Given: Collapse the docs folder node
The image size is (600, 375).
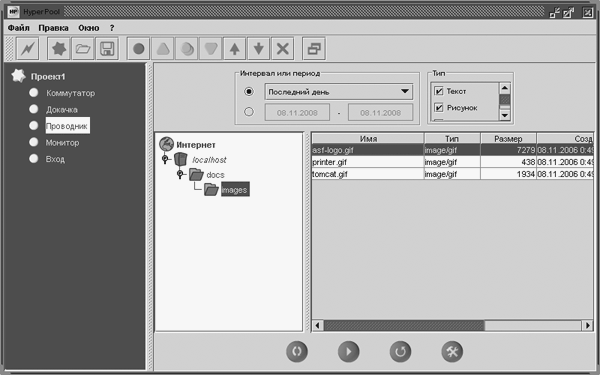Looking at the screenshot, I should 180,174.
